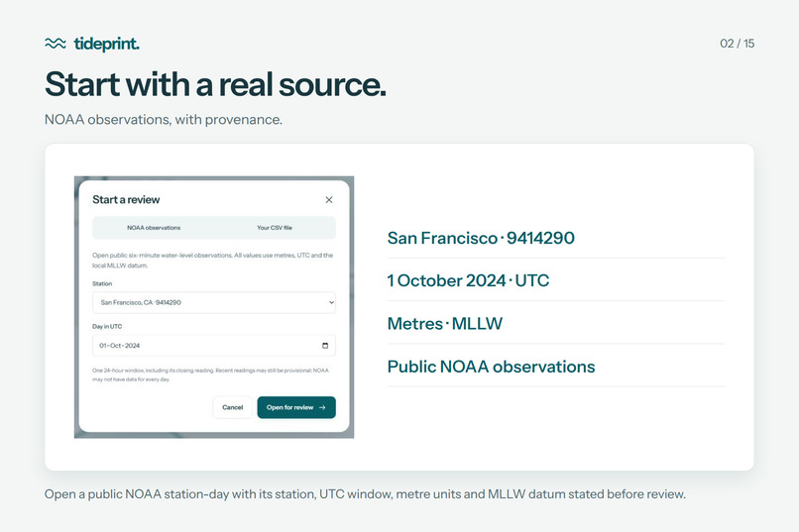Click the bottom caption about NOAA station-day
Image resolution: width=799 pixels, height=532 pixels.
click(x=365, y=494)
